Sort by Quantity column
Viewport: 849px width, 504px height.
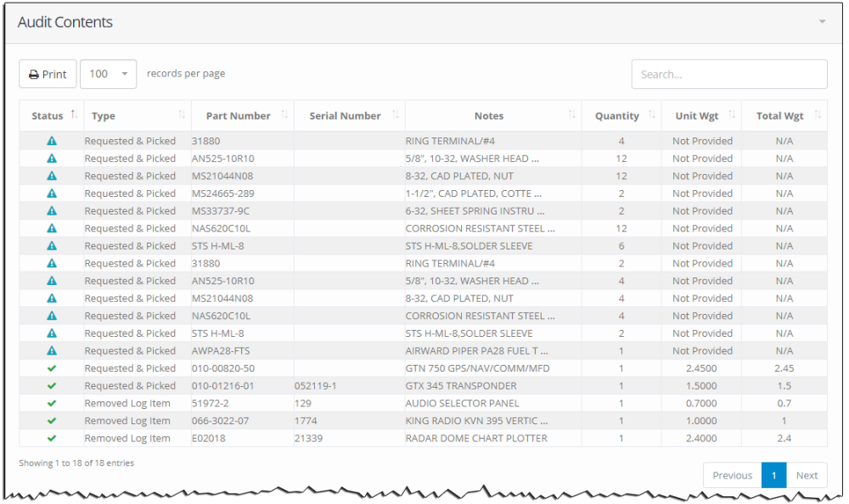pos(621,115)
